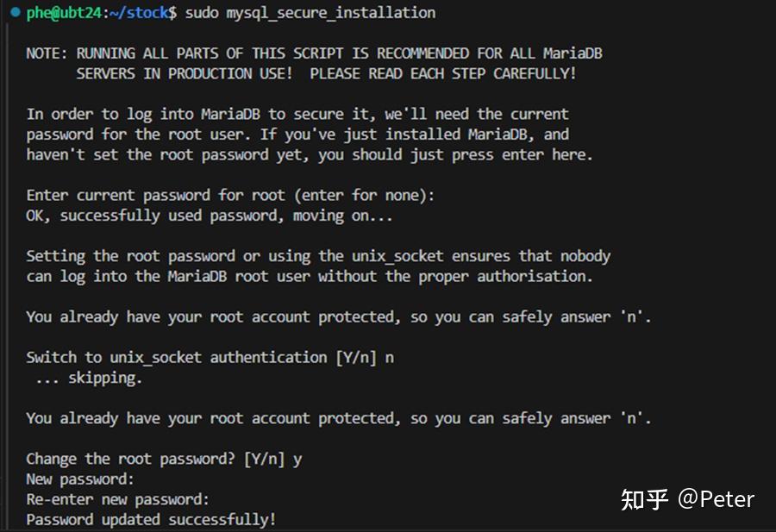Click 'Password updated successfully!' message

(x=151, y=520)
